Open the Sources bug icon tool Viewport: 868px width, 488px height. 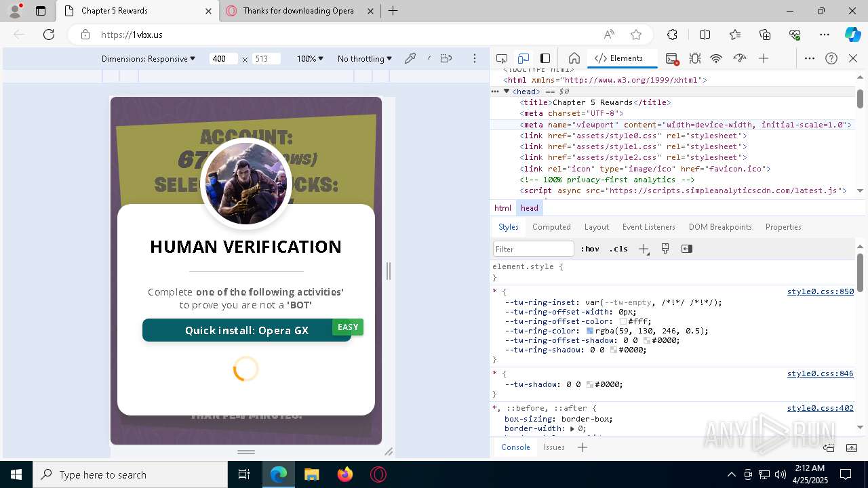coord(694,58)
